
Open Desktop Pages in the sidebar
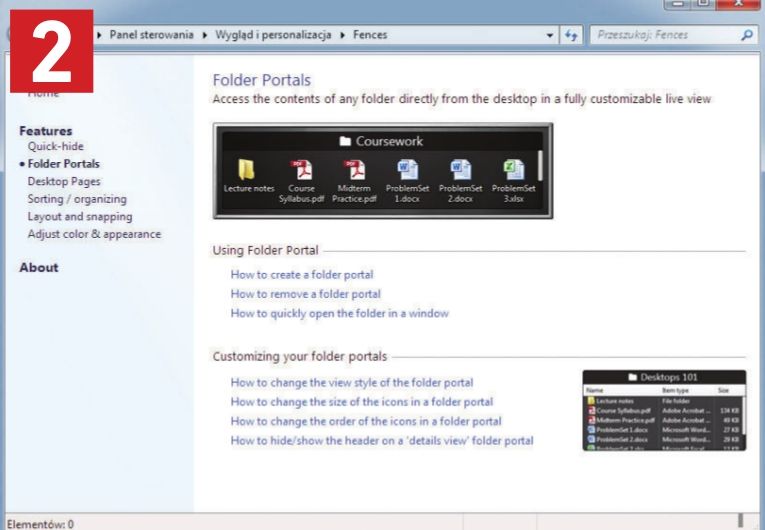[x=64, y=181]
